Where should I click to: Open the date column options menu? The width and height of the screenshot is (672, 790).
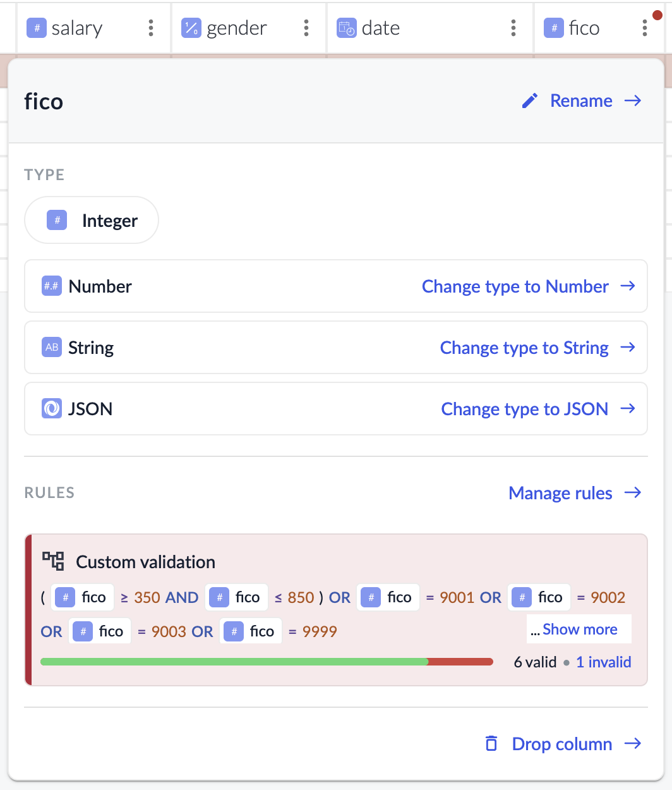[513, 28]
